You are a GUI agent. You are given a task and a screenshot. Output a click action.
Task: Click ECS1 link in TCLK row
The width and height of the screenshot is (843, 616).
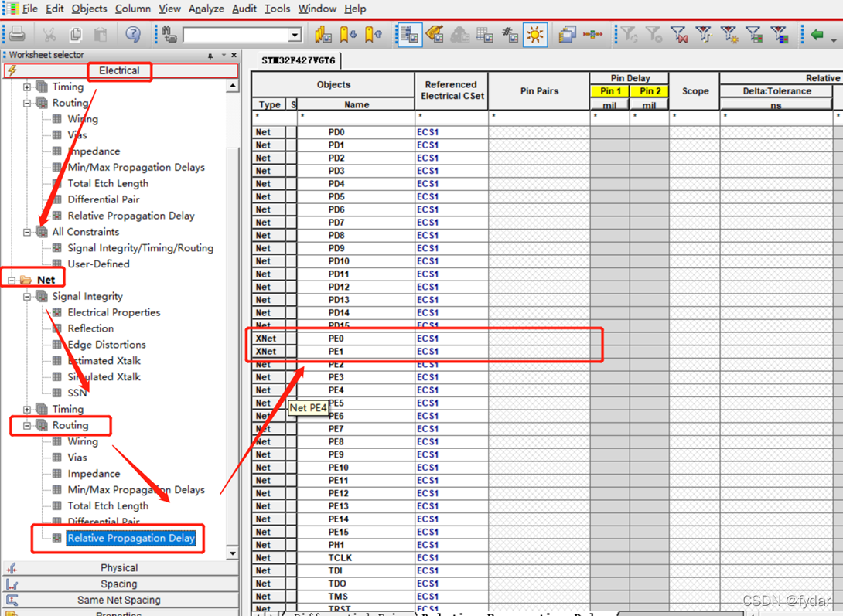pyautogui.click(x=428, y=557)
